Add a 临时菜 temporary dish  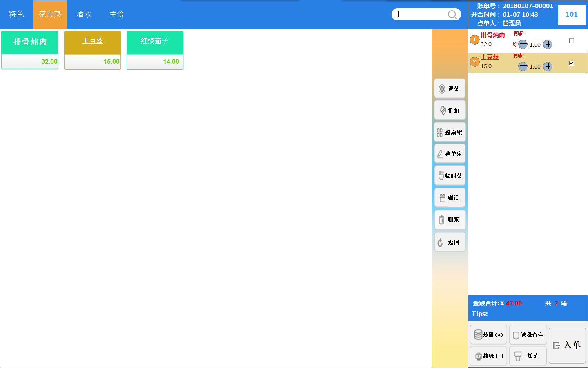click(450, 176)
